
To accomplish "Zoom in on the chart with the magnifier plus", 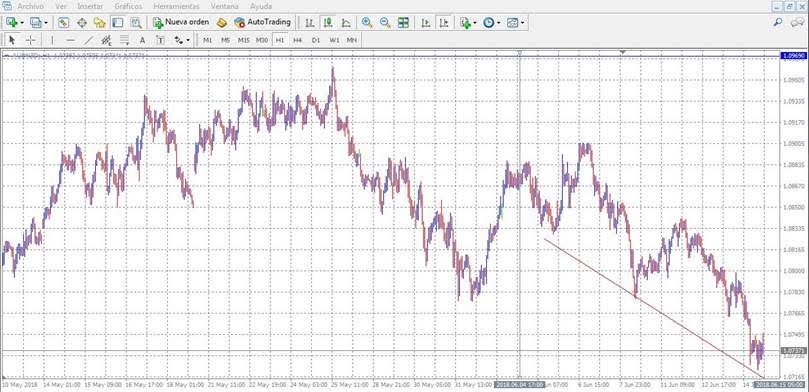I will pos(367,23).
